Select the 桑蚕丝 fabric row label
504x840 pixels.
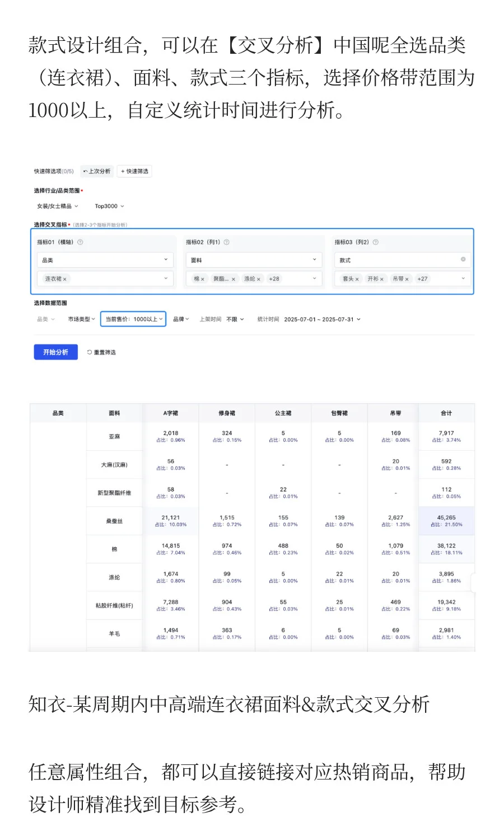114,521
